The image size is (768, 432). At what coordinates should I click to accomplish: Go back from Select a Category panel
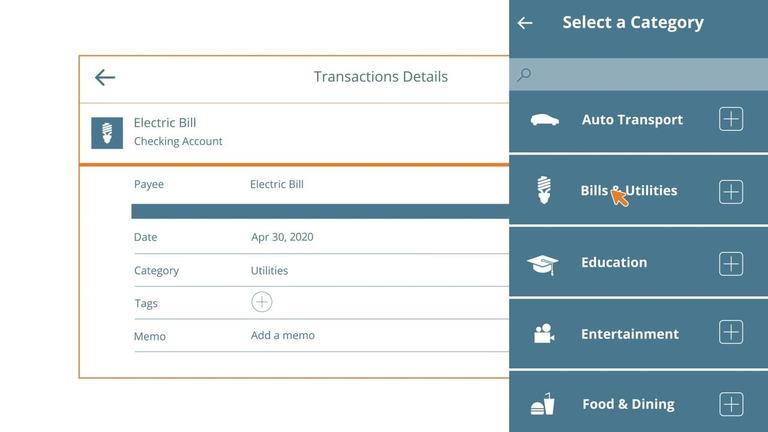pos(525,23)
